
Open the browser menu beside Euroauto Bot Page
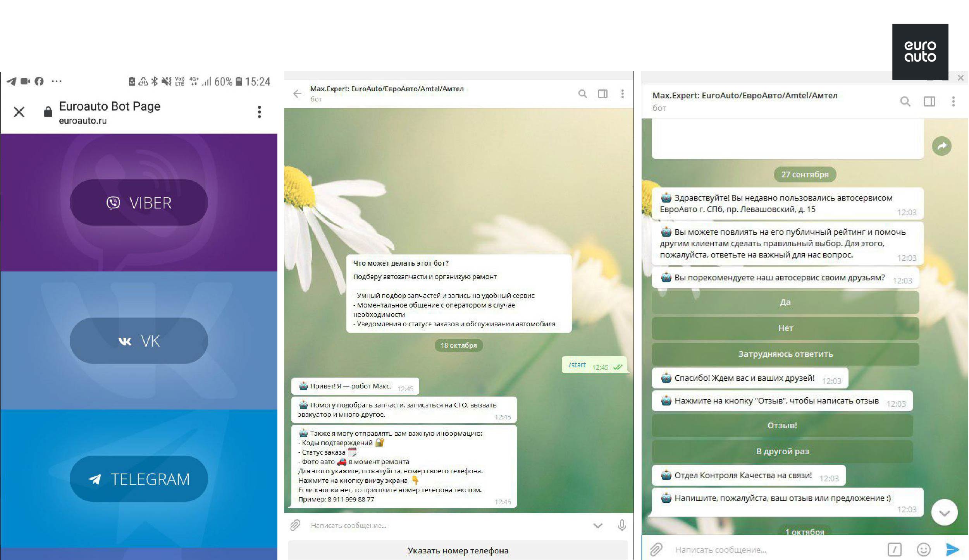260,112
